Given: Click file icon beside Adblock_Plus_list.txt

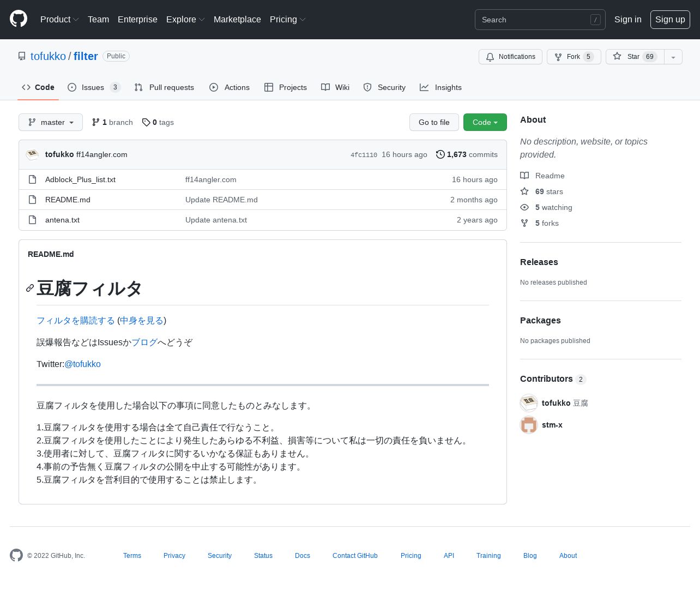Looking at the screenshot, I should pos(32,179).
